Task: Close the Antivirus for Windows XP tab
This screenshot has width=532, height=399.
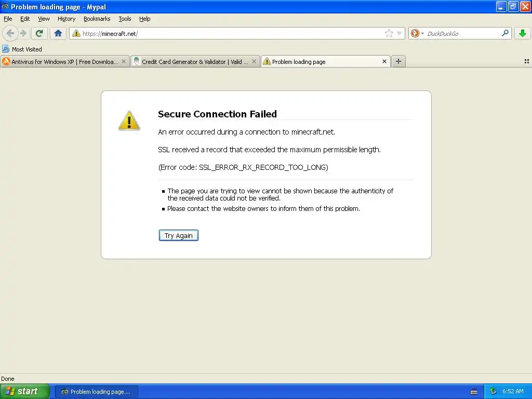Action: [124, 61]
